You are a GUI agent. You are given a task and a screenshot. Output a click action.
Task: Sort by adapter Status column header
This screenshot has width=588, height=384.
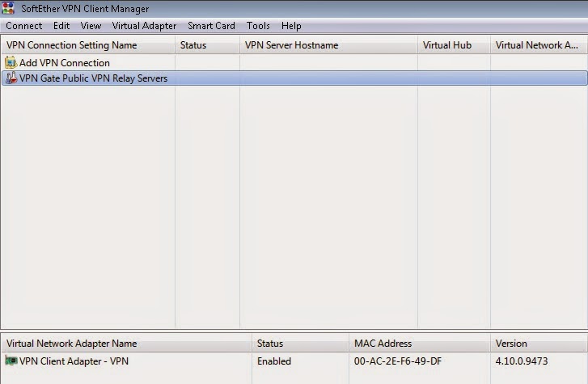[300, 343]
